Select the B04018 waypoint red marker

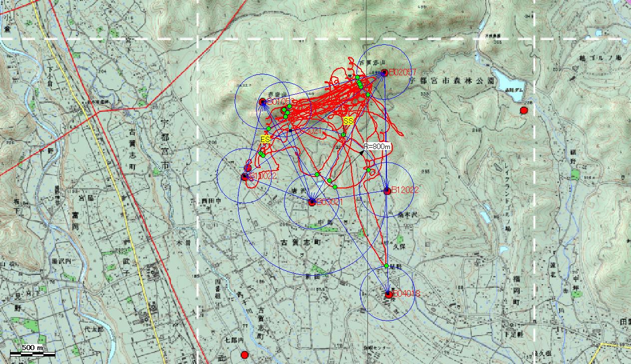388,294
